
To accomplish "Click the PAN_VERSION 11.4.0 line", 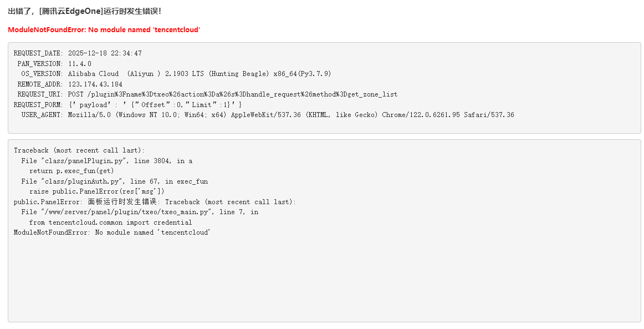I will pos(54,64).
